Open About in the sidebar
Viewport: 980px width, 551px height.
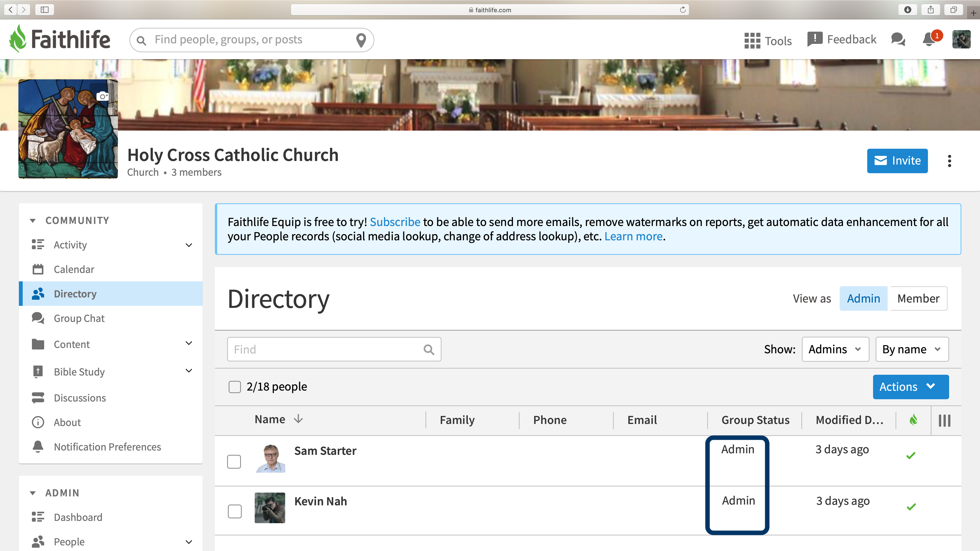pos(67,422)
